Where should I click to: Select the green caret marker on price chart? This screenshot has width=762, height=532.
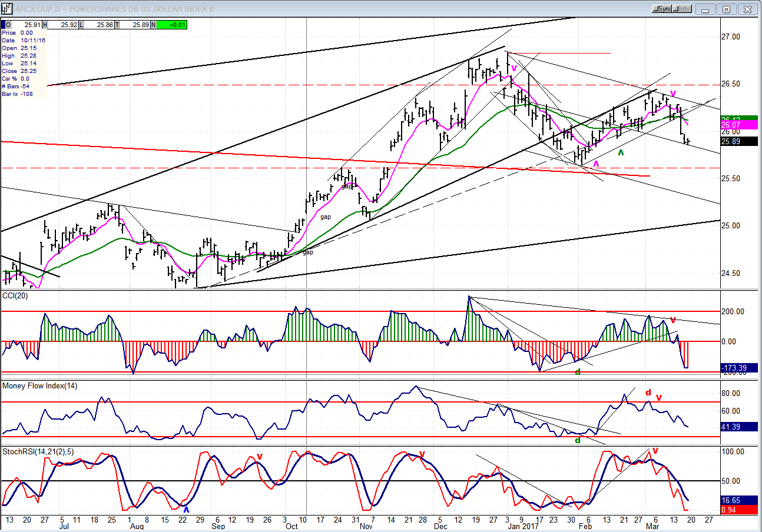[620, 153]
